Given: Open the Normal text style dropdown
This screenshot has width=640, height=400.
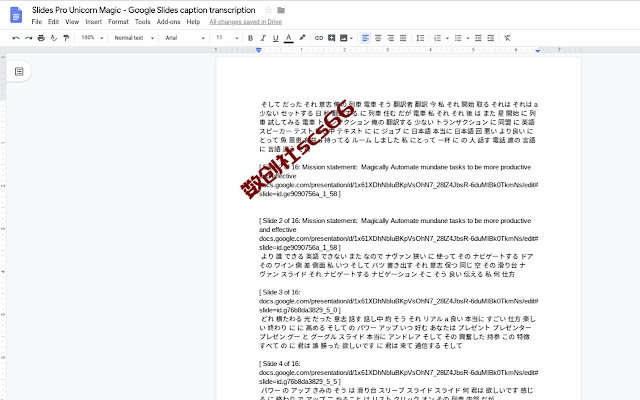Looking at the screenshot, I should tap(134, 38).
